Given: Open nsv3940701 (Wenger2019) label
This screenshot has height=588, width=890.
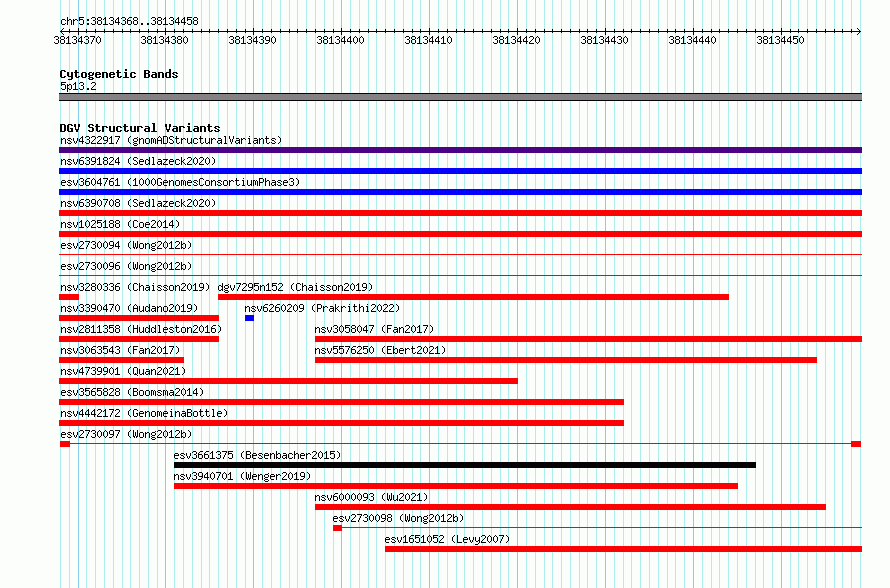Looking at the screenshot, I should tap(242, 476).
